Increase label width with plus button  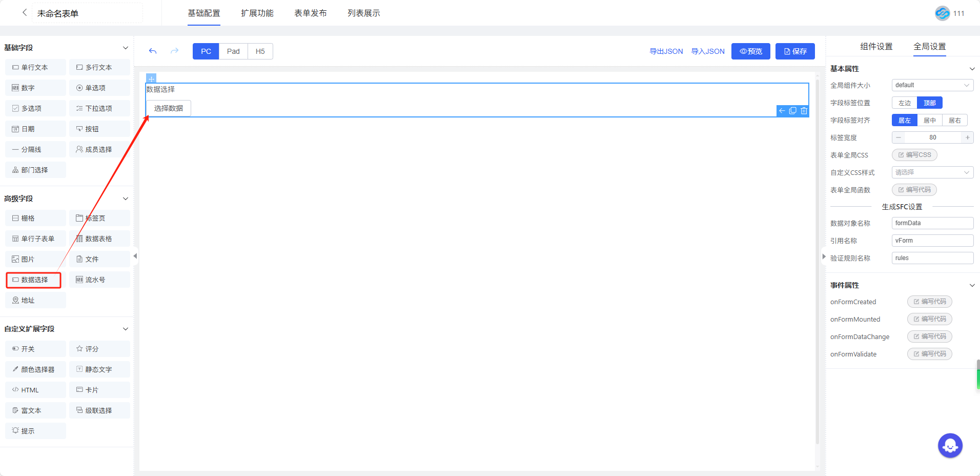pyautogui.click(x=967, y=137)
